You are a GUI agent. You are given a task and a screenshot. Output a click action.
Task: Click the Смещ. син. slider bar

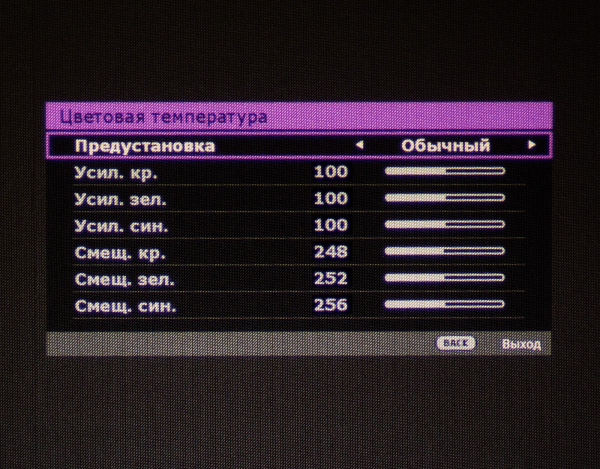(x=445, y=305)
